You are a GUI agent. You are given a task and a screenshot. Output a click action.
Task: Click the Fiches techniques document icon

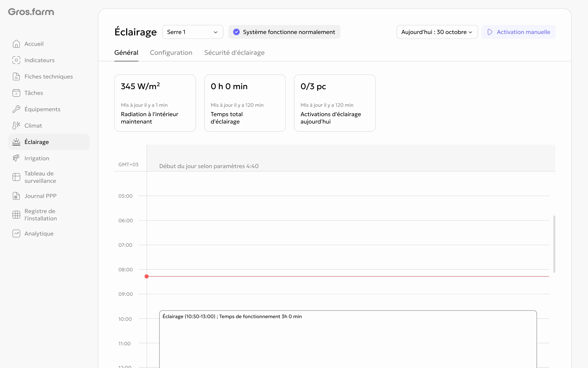16,76
